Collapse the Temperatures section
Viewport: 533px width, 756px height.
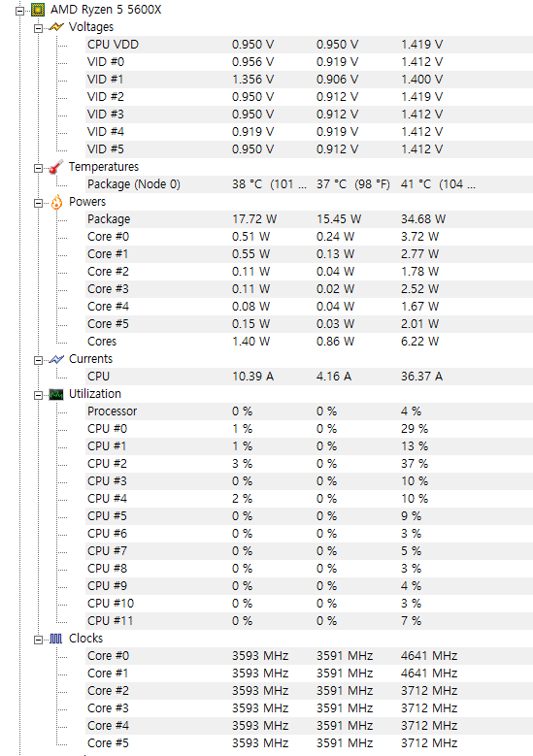(38, 168)
